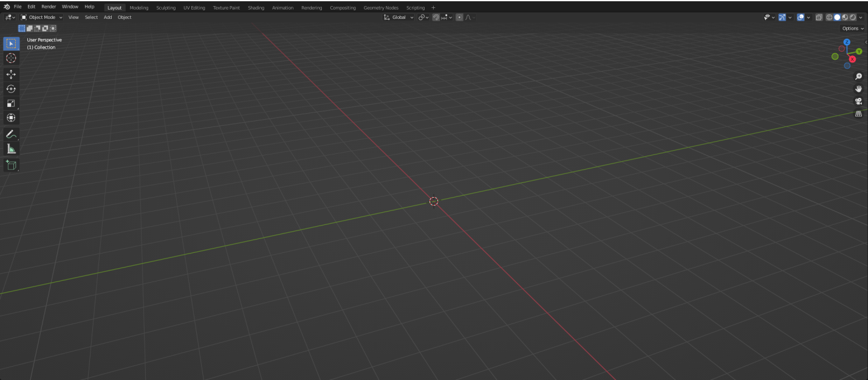Switch to the UV Editing tab
868x380 pixels.
[194, 8]
